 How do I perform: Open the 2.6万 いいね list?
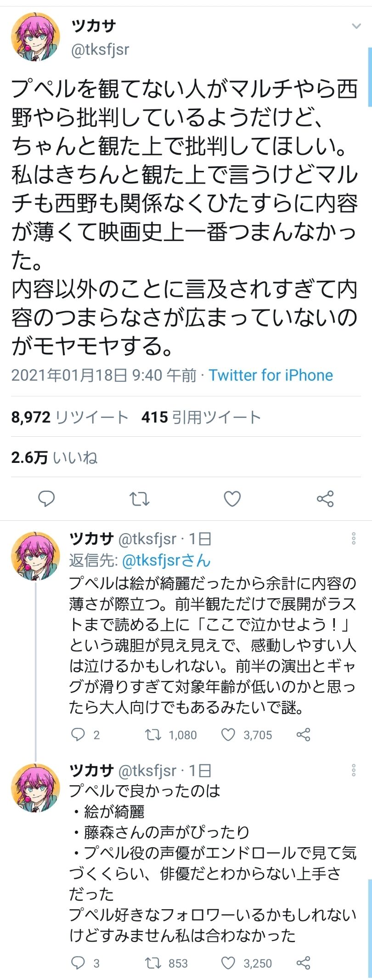pyautogui.click(x=54, y=457)
